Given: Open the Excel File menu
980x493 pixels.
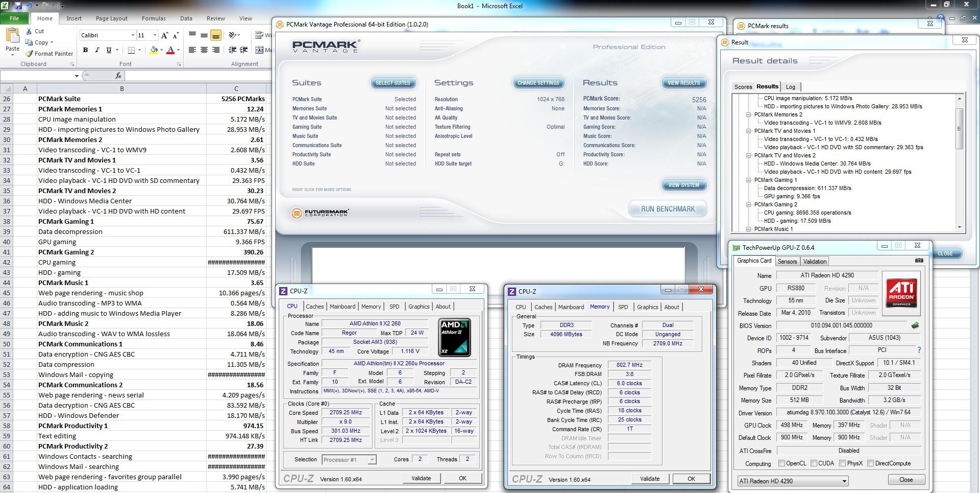Looking at the screenshot, I should point(14,18).
